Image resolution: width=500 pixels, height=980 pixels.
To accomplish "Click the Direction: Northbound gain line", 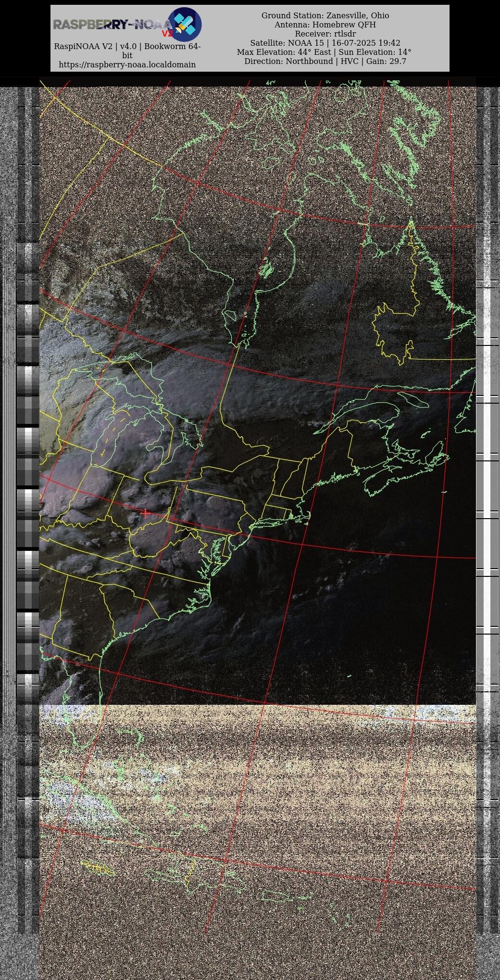I will pos(325,61).
